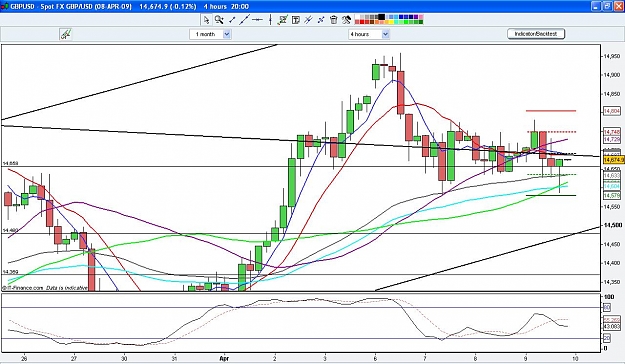Click the 14,633 gray price label
Viewport: 625px width, 364px height.
coord(612,175)
